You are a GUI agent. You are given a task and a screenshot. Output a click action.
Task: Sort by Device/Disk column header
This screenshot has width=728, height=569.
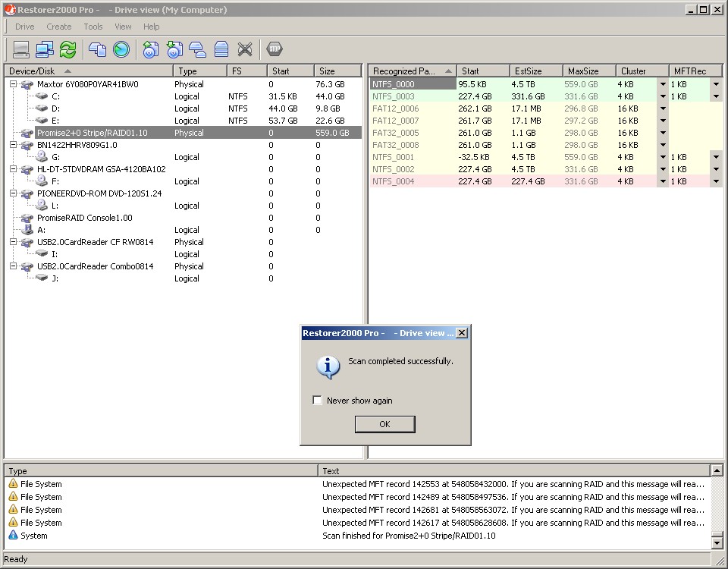(x=89, y=71)
